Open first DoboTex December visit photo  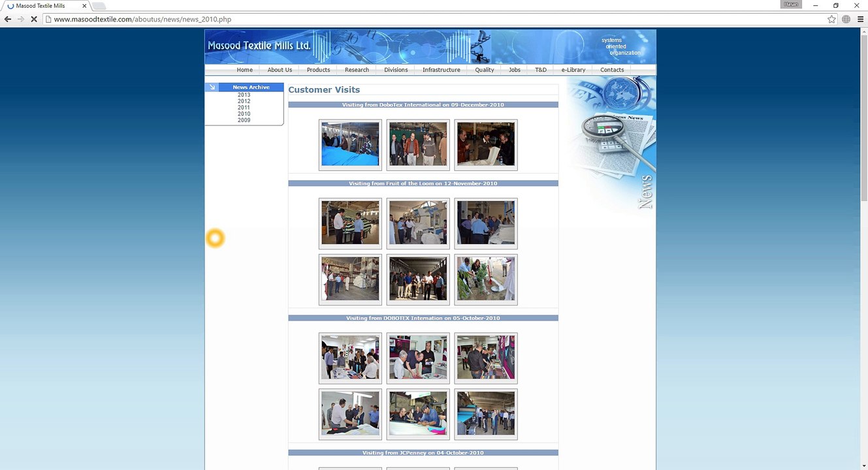pos(350,144)
